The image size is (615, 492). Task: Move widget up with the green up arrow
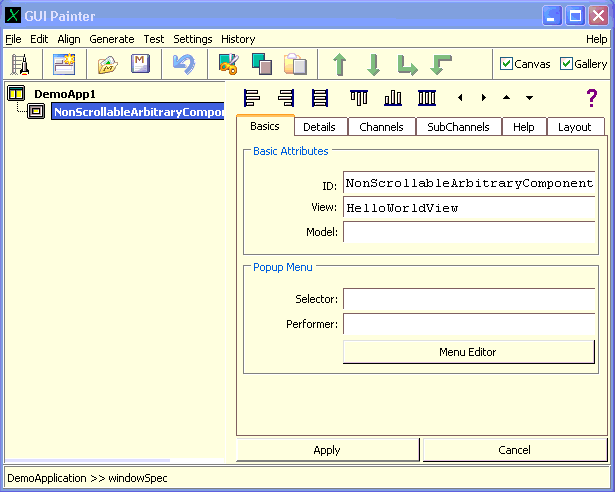pos(340,65)
